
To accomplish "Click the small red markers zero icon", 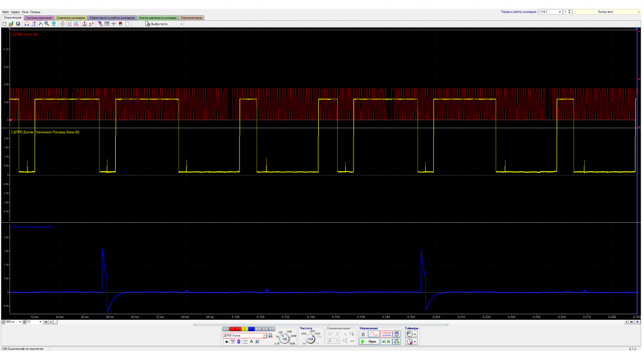I will pos(92,24).
